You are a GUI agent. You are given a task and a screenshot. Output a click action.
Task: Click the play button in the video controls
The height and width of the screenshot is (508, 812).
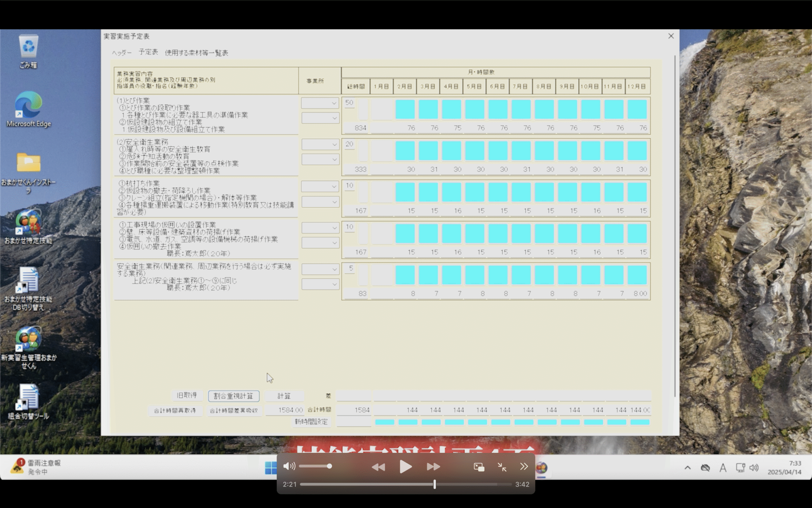tap(405, 467)
